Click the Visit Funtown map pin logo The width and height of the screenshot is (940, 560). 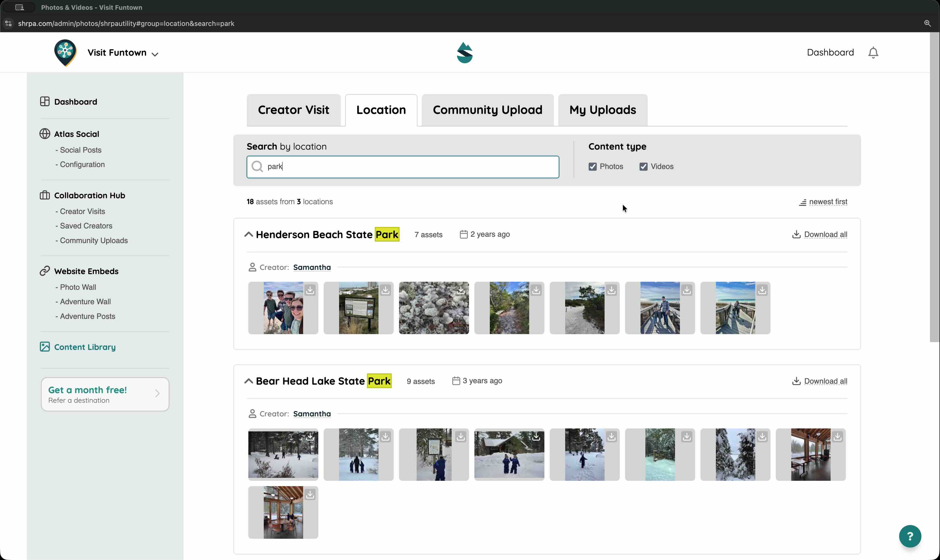[65, 52]
